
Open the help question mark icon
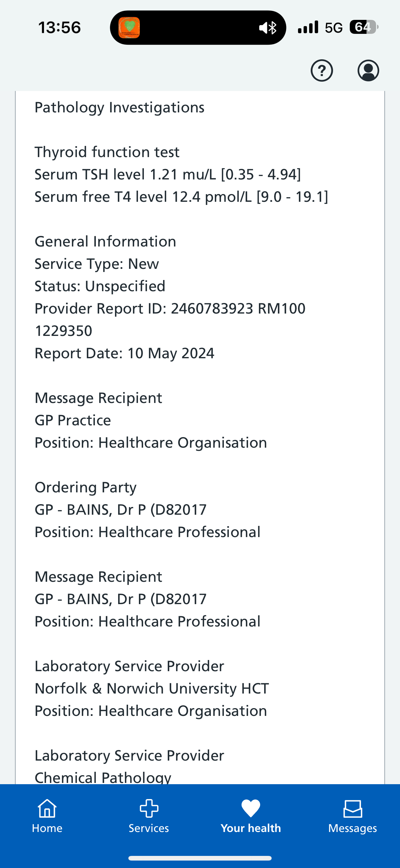(322, 70)
